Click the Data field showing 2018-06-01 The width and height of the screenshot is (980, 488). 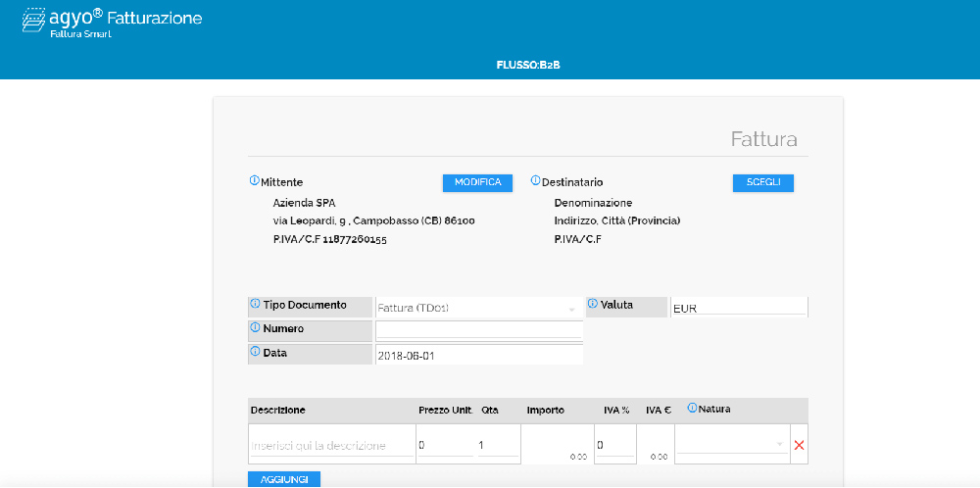coord(478,355)
